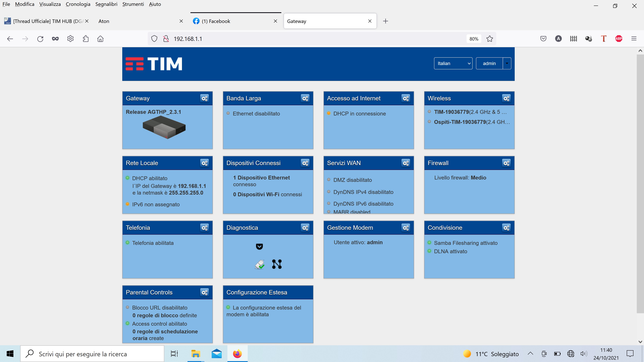The width and height of the screenshot is (644, 362).
Task: Click the Configurazione Estesa card header
Action: (x=268, y=293)
